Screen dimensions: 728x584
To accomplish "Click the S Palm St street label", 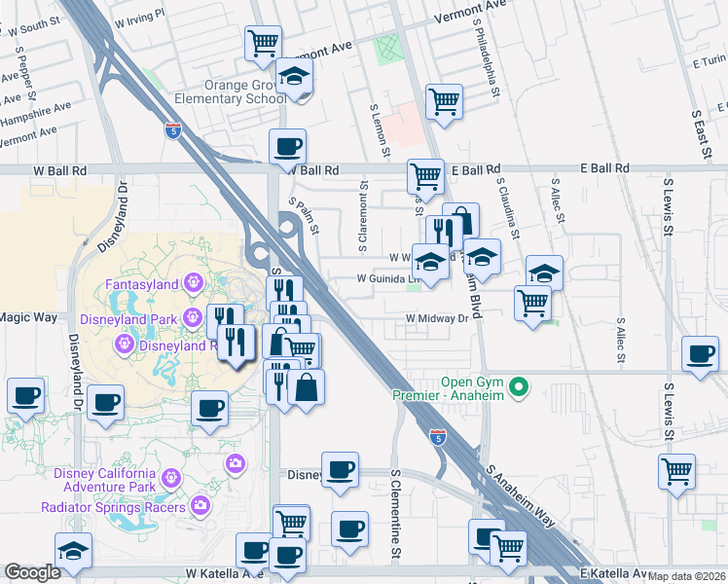I will 304,216.
